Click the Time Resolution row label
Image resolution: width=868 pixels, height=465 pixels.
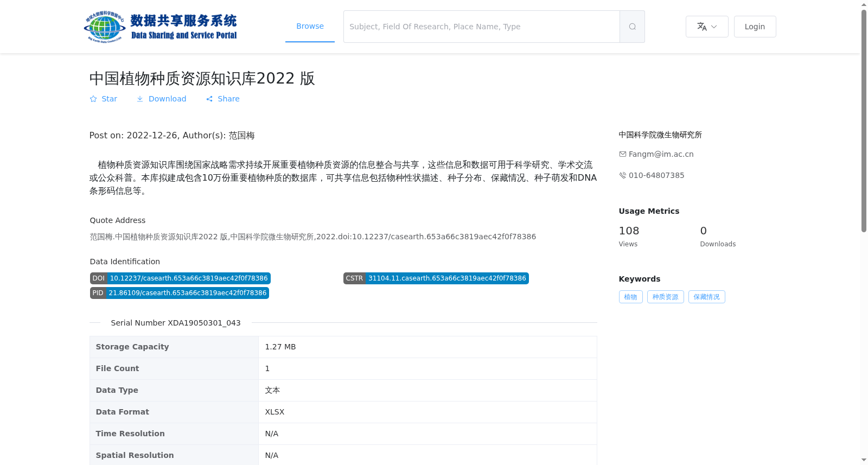130,434
